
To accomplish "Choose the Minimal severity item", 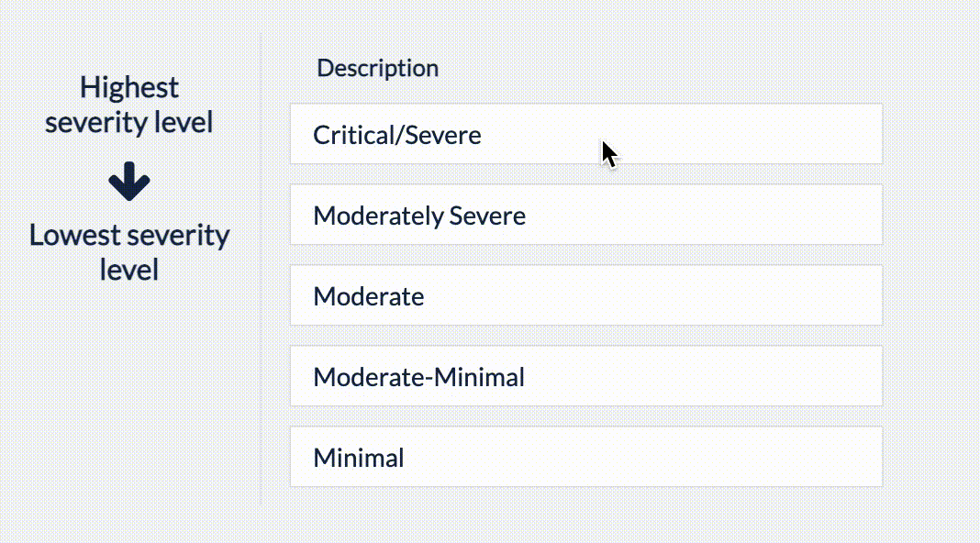I will coord(585,458).
